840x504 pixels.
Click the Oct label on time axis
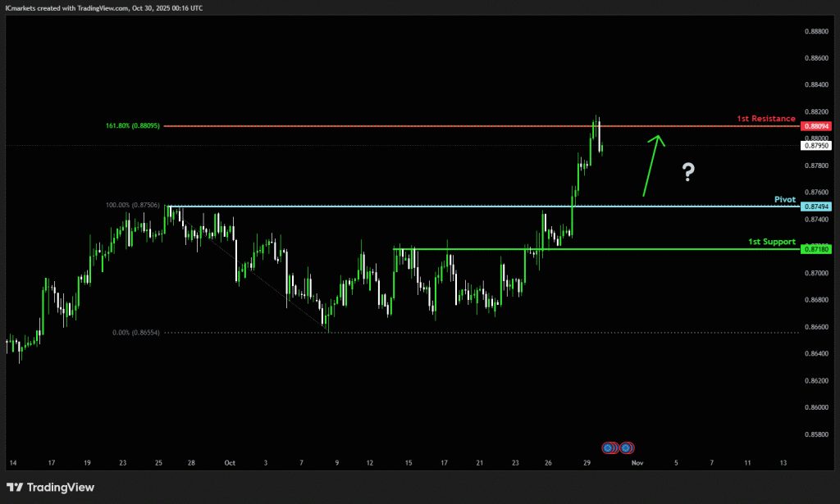tap(230, 463)
